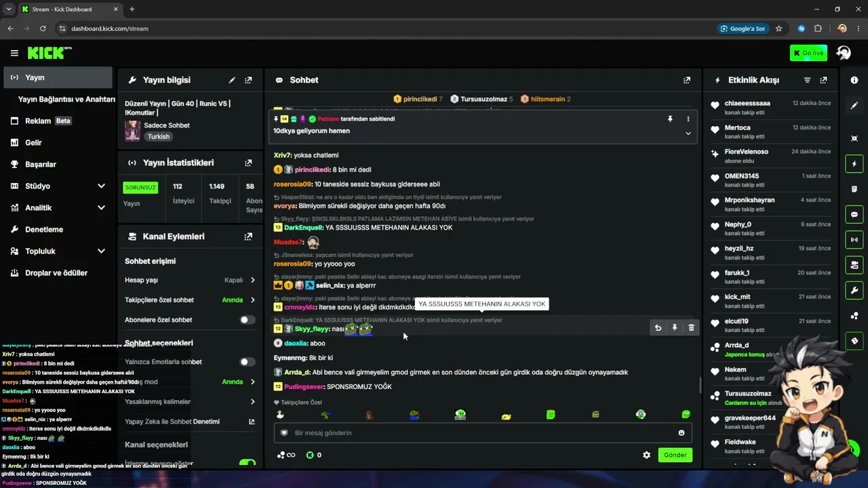Image resolution: width=868 pixels, height=488 pixels.
Task: Click into the Bir mesaj gönderin field
Action: coord(481,433)
